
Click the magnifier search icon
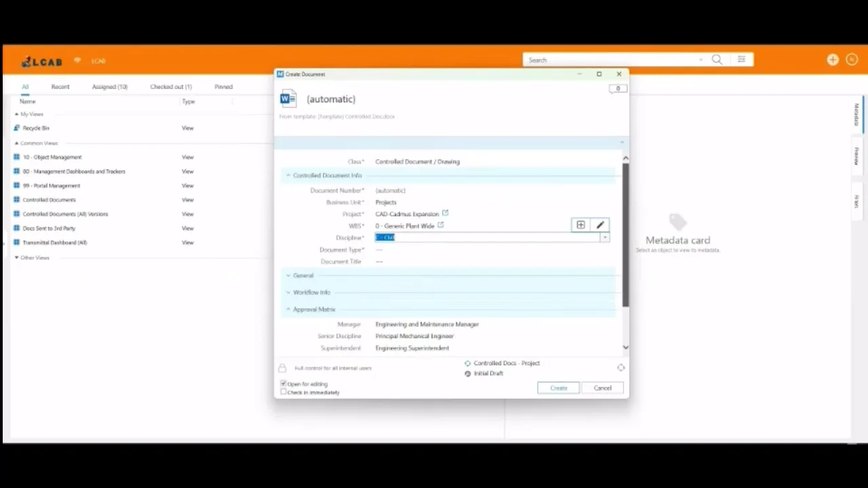[717, 60]
